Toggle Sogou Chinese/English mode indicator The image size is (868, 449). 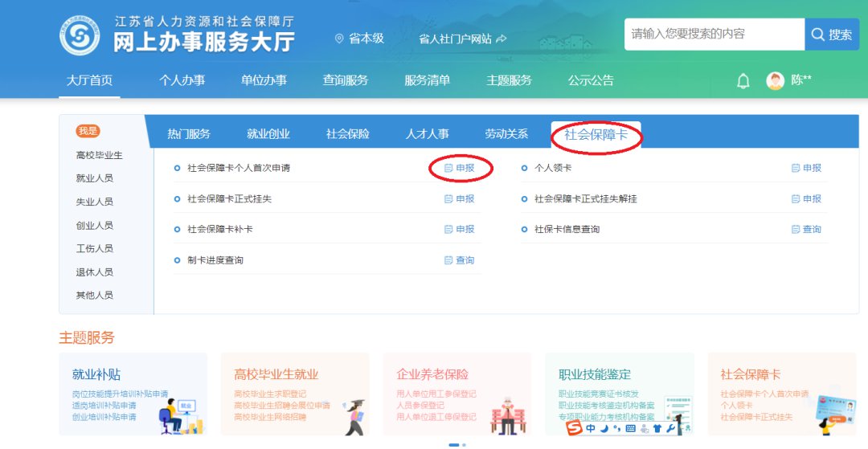tap(591, 428)
